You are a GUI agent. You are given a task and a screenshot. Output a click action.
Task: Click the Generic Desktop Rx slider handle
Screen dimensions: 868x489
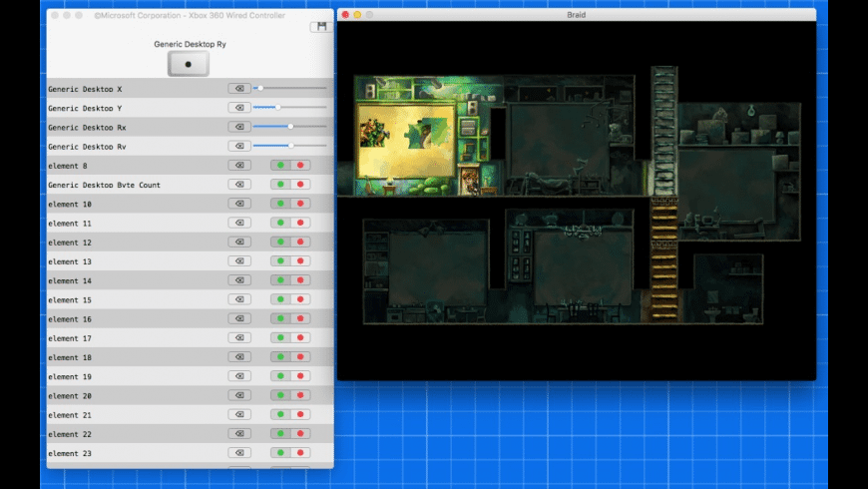pyautogui.click(x=290, y=127)
